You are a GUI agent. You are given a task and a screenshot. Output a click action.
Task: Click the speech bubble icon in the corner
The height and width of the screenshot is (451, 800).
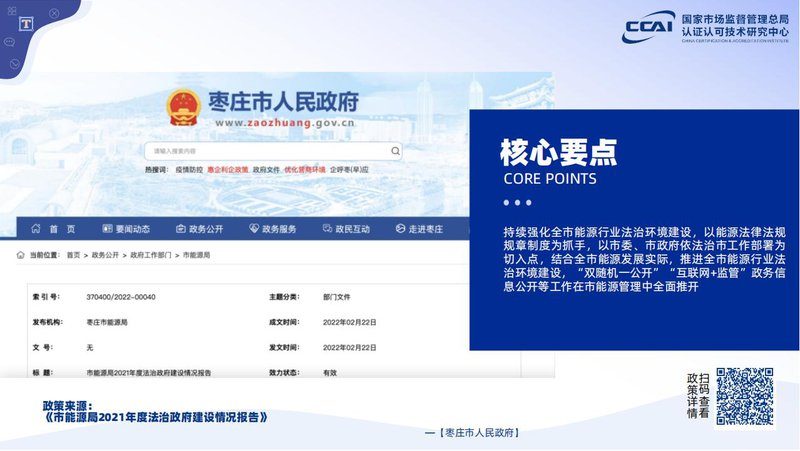coord(9,42)
